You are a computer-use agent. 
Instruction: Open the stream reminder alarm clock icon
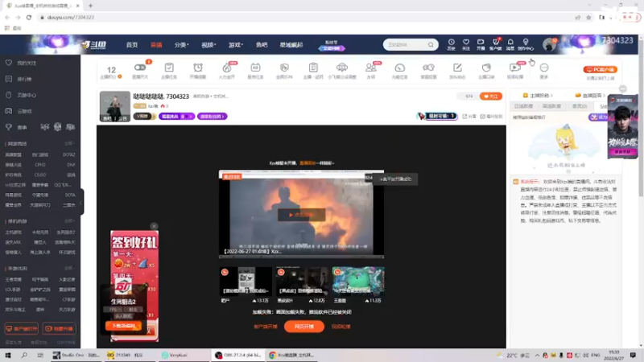[x=198, y=68]
